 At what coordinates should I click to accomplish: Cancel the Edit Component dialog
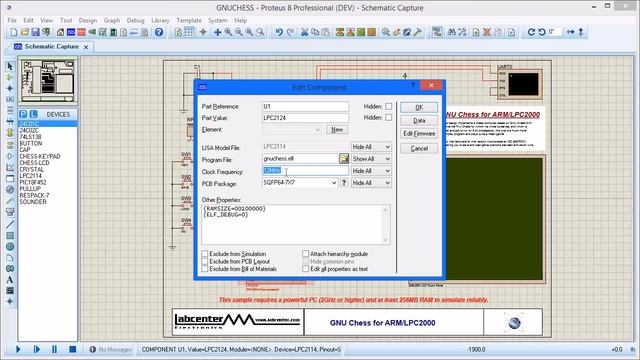coord(419,149)
